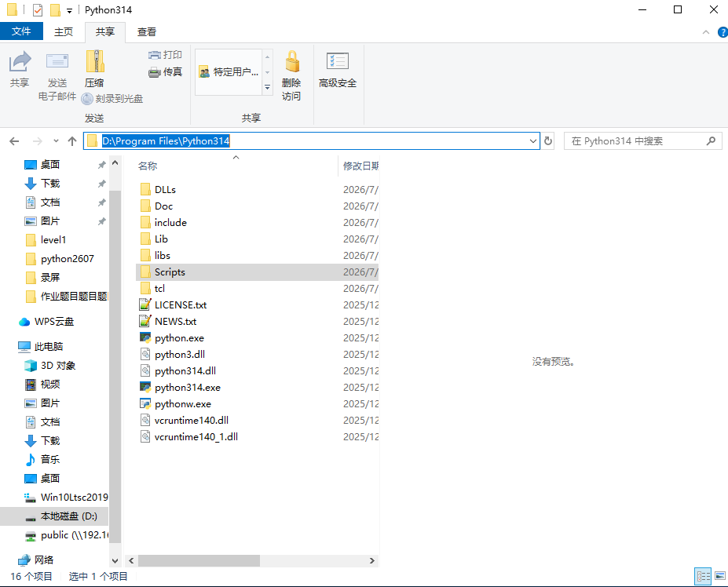This screenshot has width=728, height=587.
Task: Select pythonw.exe file
Action: click(x=183, y=403)
